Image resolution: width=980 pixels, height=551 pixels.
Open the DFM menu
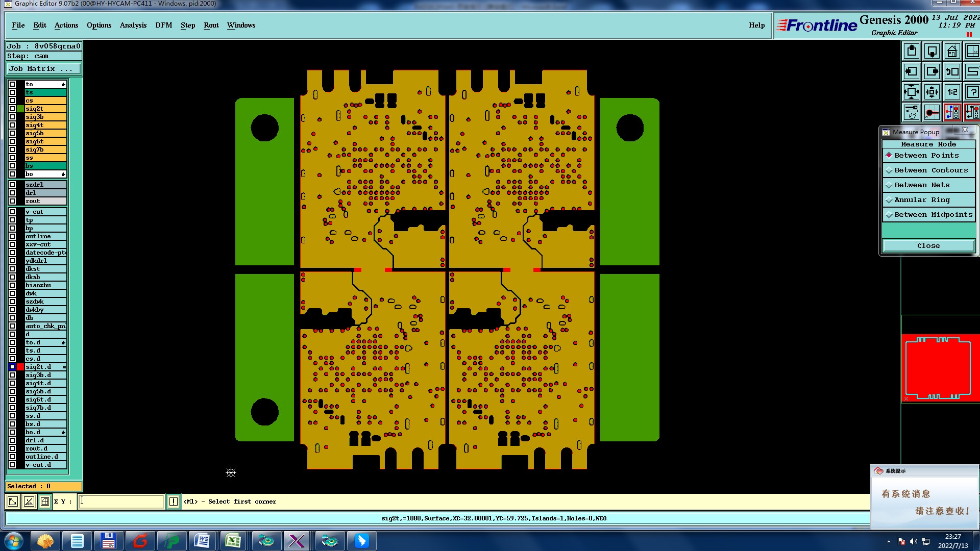[163, 26]
